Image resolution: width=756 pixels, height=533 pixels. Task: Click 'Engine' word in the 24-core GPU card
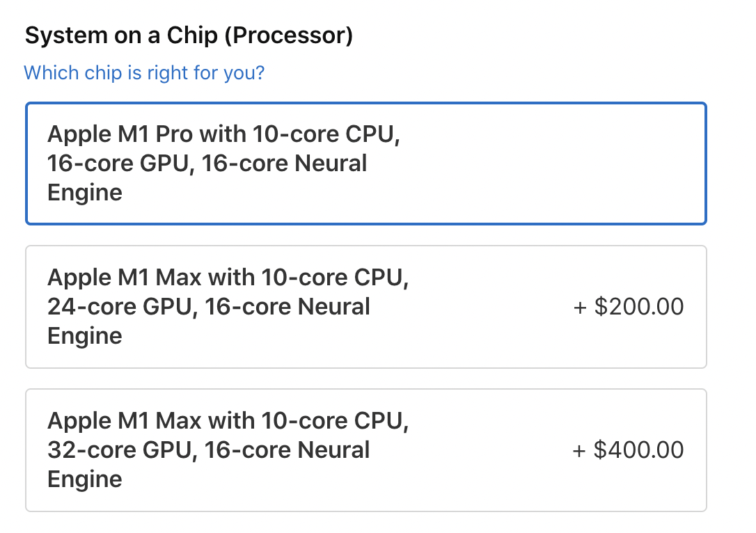click(85, 336)
